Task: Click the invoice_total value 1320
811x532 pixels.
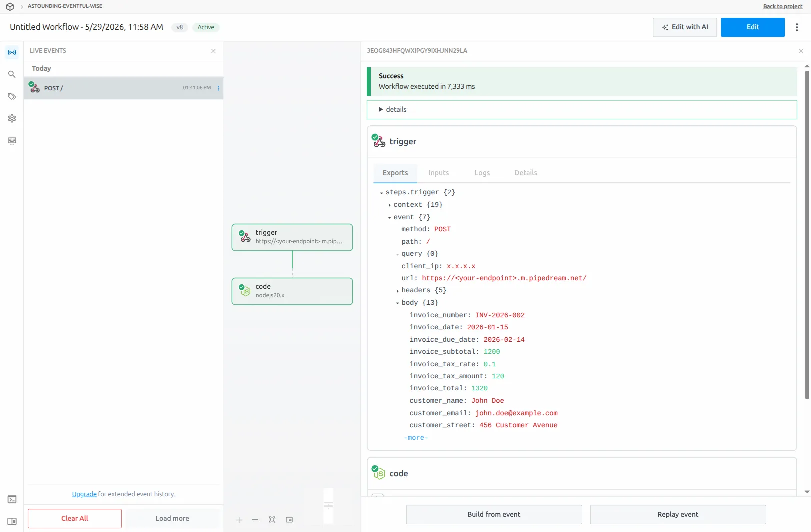Action: tap(479, 388)
